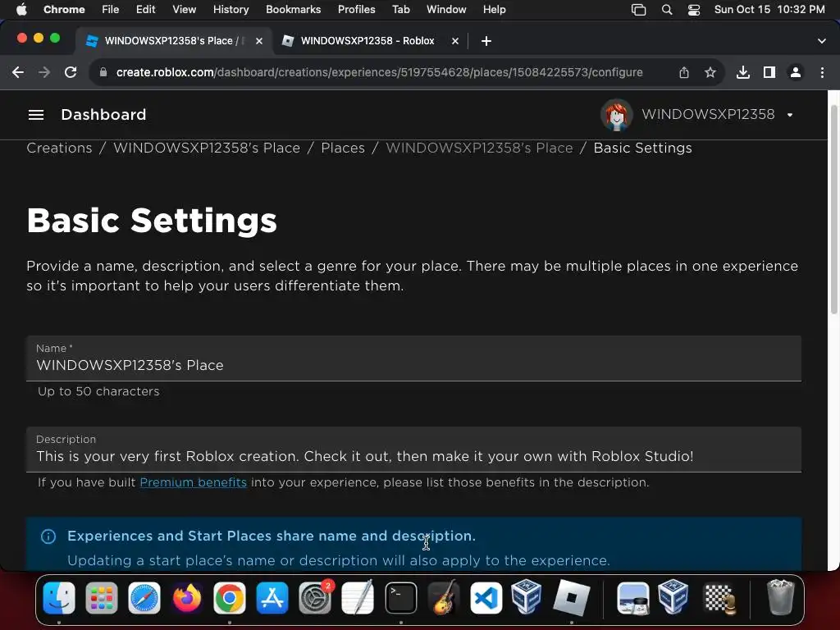The width and height of the screenshot is (840, 630).
Task: Open Roblox Studio from the Dock
Action: point(572,598)
